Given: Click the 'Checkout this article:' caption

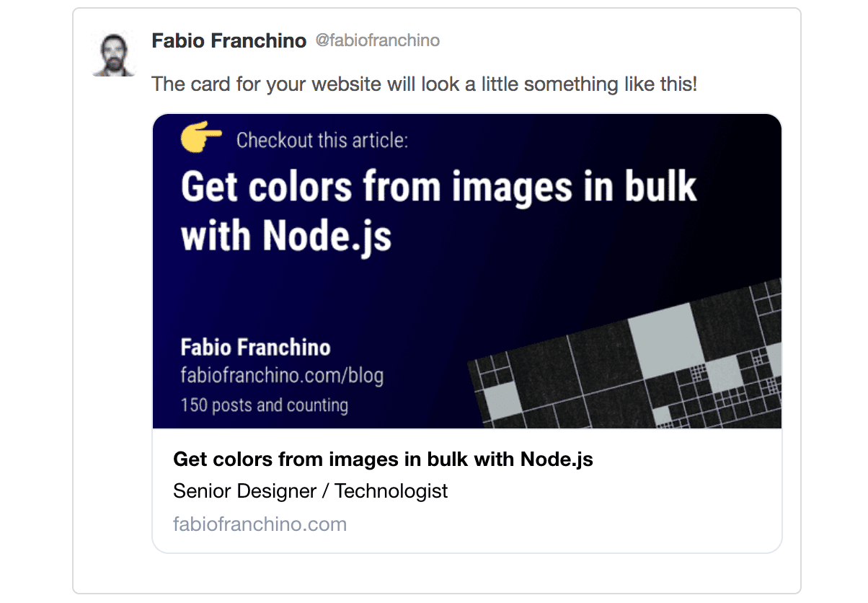Looking at the screenshot, I should [x=322, y=139].
